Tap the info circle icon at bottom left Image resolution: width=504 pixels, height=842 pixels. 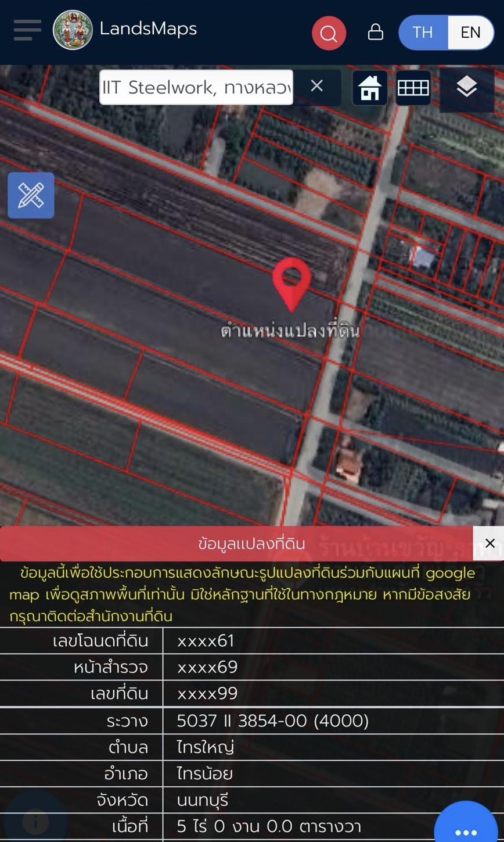[35, 822]
